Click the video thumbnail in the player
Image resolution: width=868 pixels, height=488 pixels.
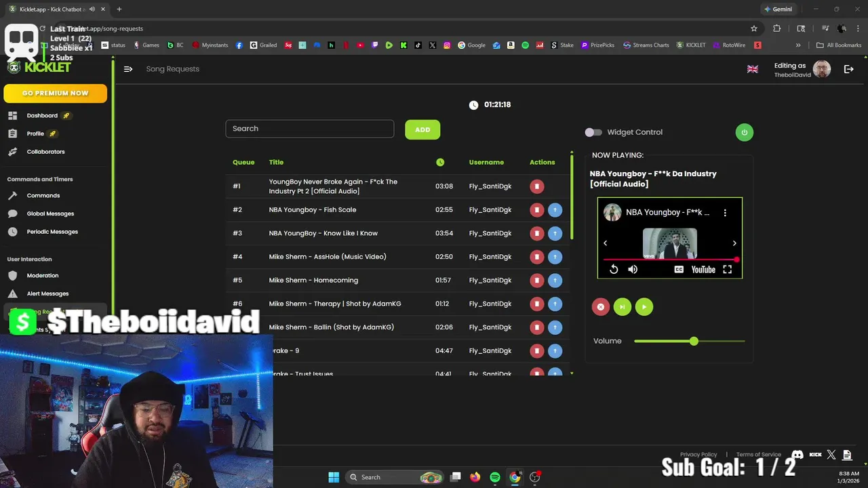[x=669, y=243]
